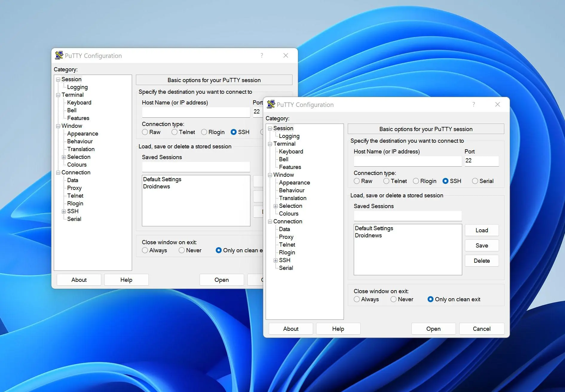Select Default Settings session in front window
The height and width of the screenshot is (392, 565).
pyautogui.click(x=374, y=228)
